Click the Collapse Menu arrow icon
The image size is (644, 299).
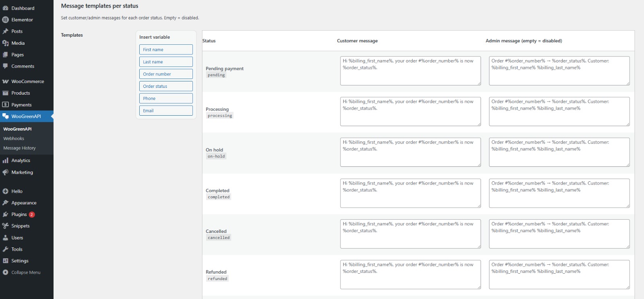click(x=5, y=272)
